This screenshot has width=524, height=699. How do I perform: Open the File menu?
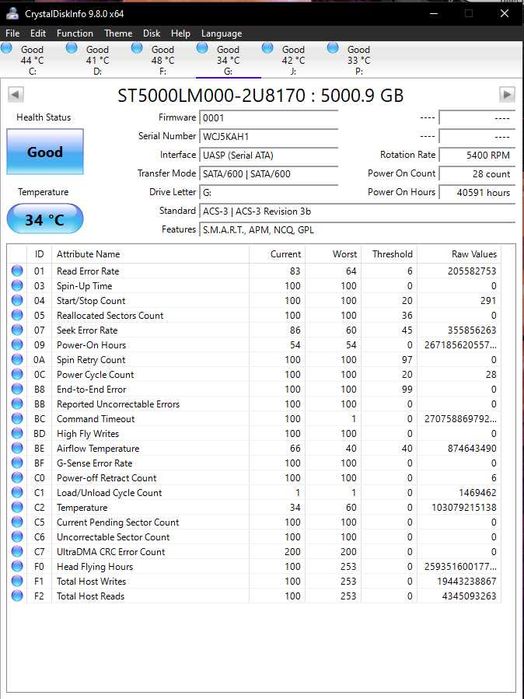tap(12, 33)
